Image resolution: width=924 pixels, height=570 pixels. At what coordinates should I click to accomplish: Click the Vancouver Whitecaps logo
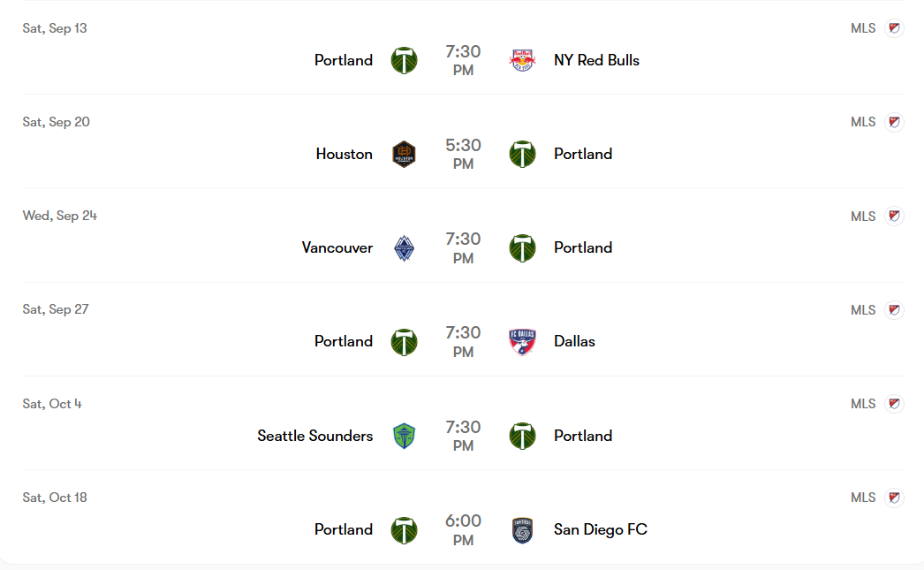point(405,248)
